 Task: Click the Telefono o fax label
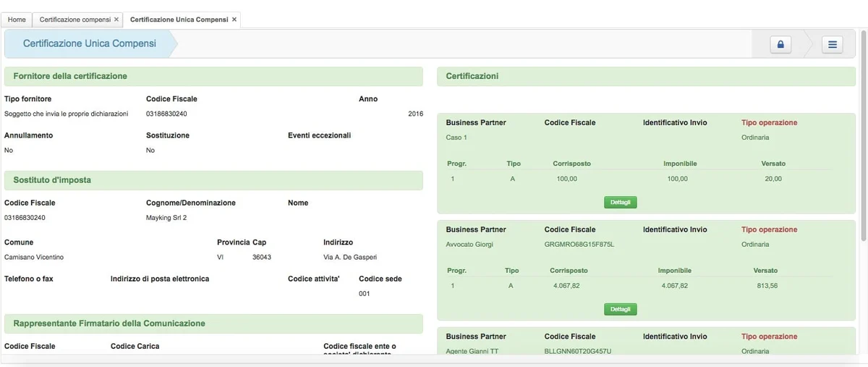click(29, 279)
